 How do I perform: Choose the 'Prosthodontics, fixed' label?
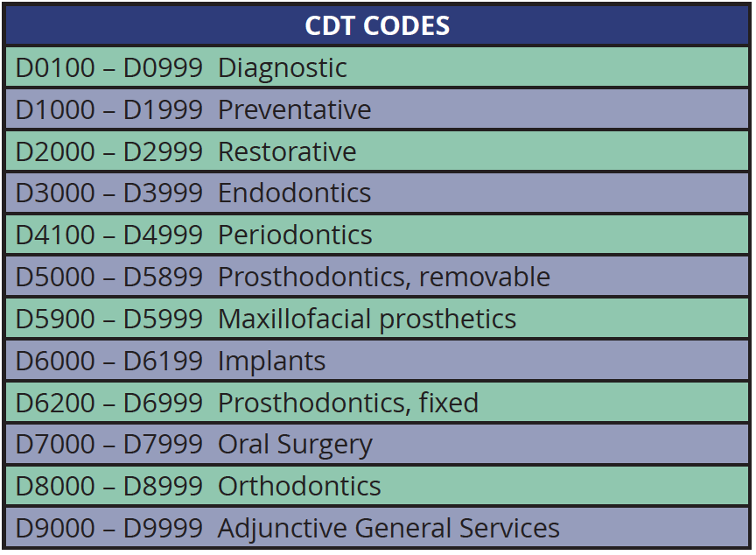[x=348, y=403]
